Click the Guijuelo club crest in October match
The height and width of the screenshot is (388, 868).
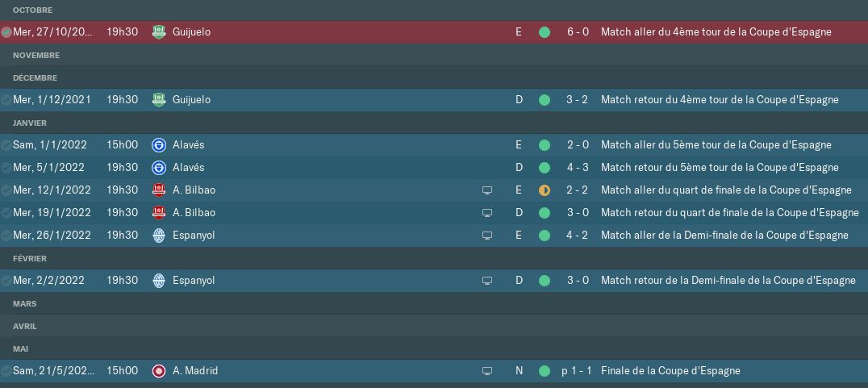(x=159, y=32)
